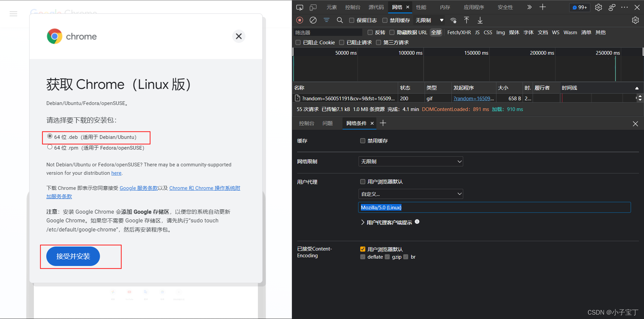Sort by the 时间线 column arrow
644x319 pixels.
click(637, 88)
